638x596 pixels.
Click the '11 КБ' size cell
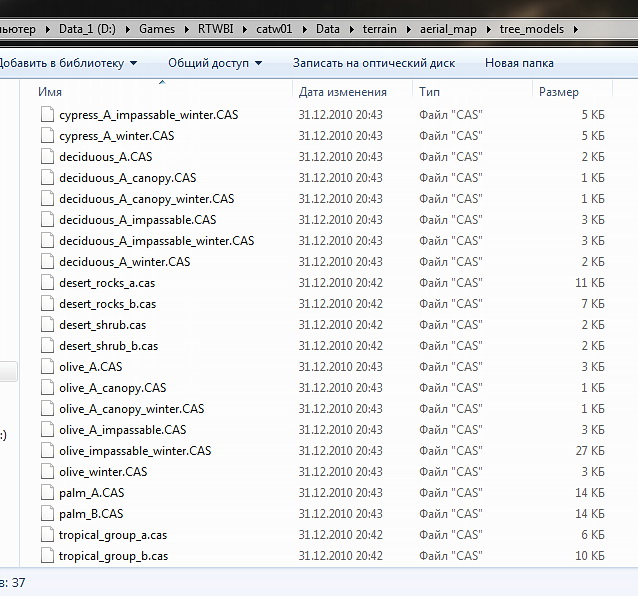coord(590,283)
